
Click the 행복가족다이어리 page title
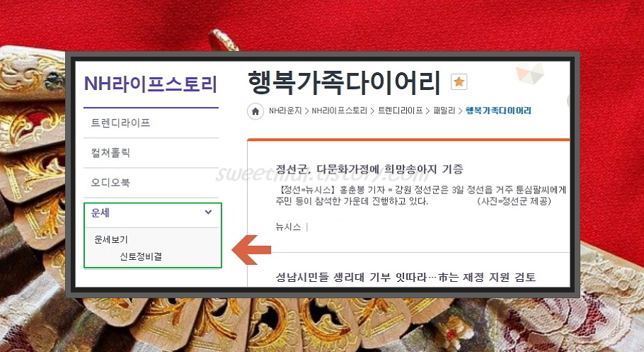(x=344, y=82)
